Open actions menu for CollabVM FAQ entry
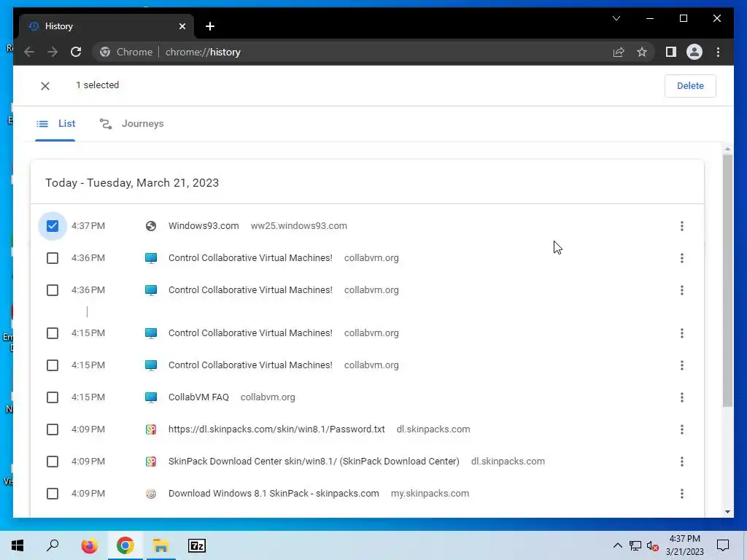Viewport: 747px width, 560px height. (682, 397)
